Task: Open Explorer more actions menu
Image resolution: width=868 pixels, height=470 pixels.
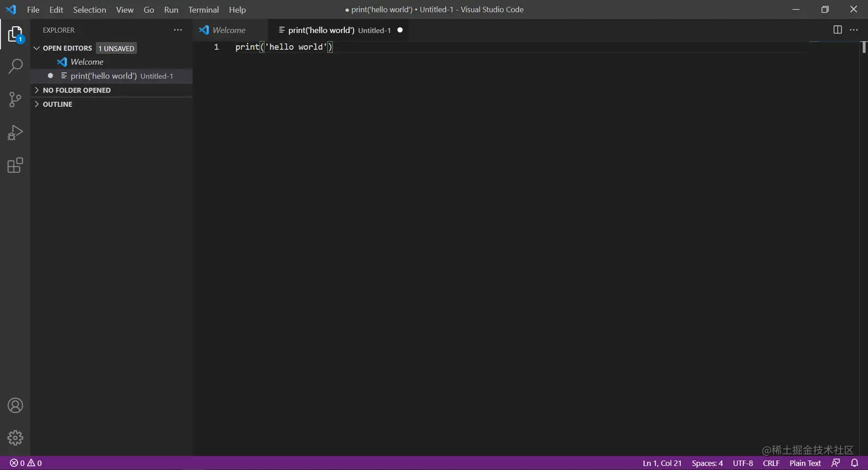Action: click(177, 30)
